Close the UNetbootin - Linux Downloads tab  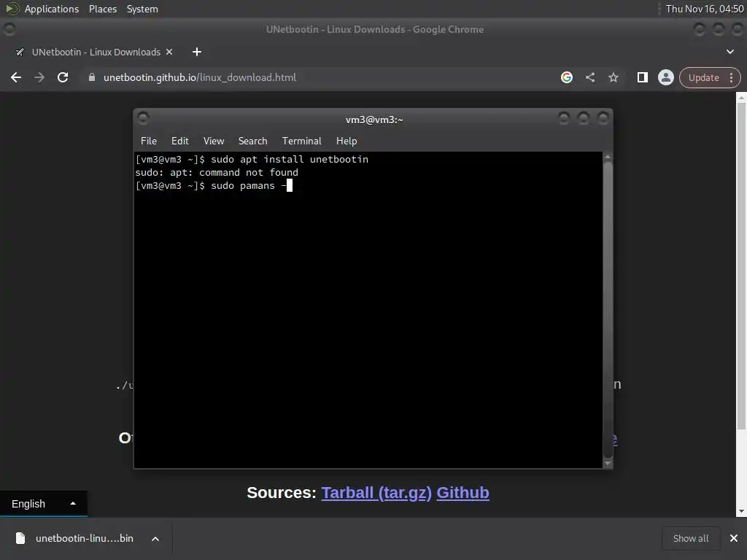tap(169, 52)
